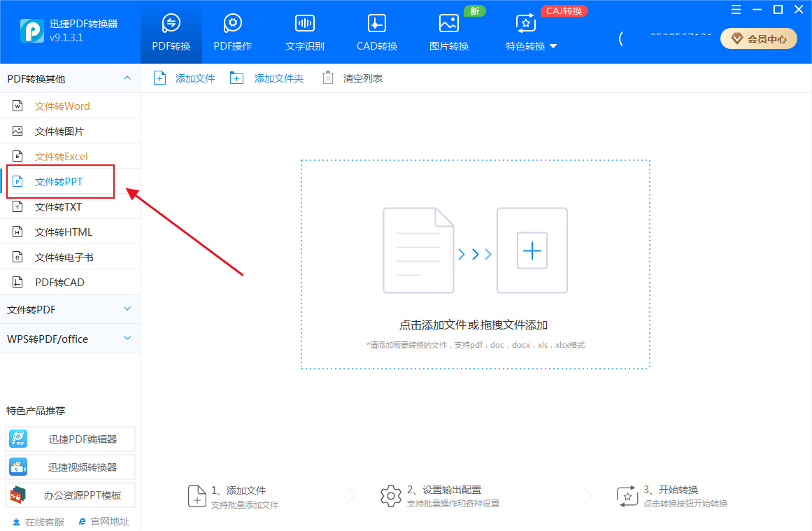This screenshot has width=812, height=531.
Task: Click the add-folder icon in toolbar
Action: [x=236, y=78]
